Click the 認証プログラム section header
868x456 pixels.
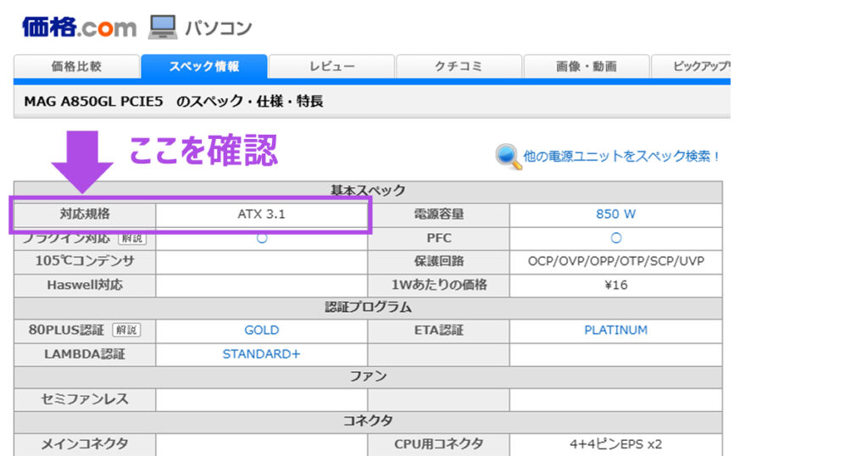click(368, 308)
